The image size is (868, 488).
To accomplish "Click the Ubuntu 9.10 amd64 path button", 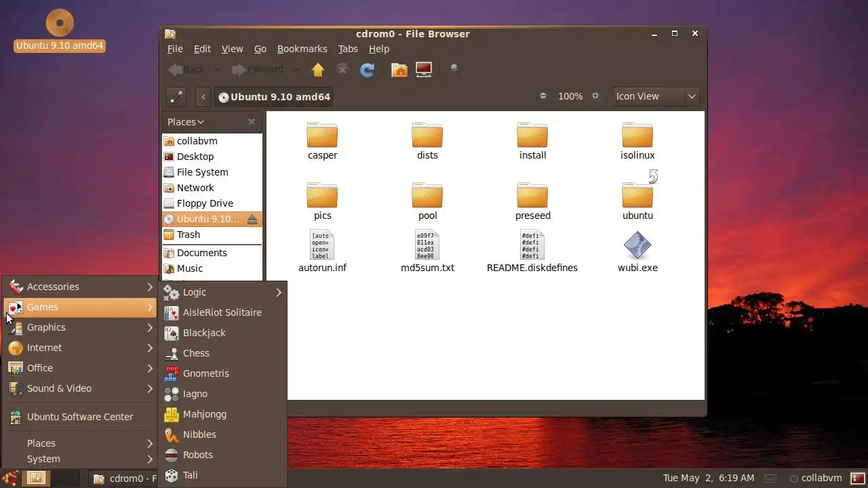I will pyautogui.click(x=274, y=97).
